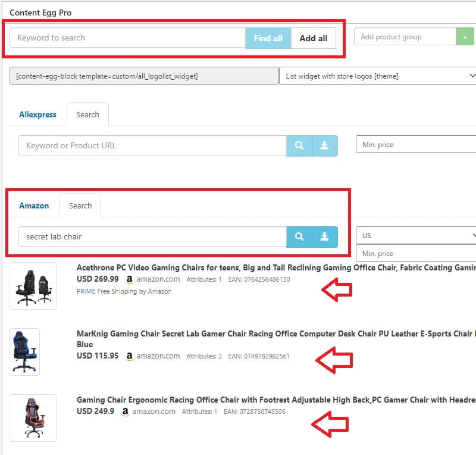This screenshot has height=455, width=476.
Task: Click USD 249.9 price
Action: click(x=96, y=412)
